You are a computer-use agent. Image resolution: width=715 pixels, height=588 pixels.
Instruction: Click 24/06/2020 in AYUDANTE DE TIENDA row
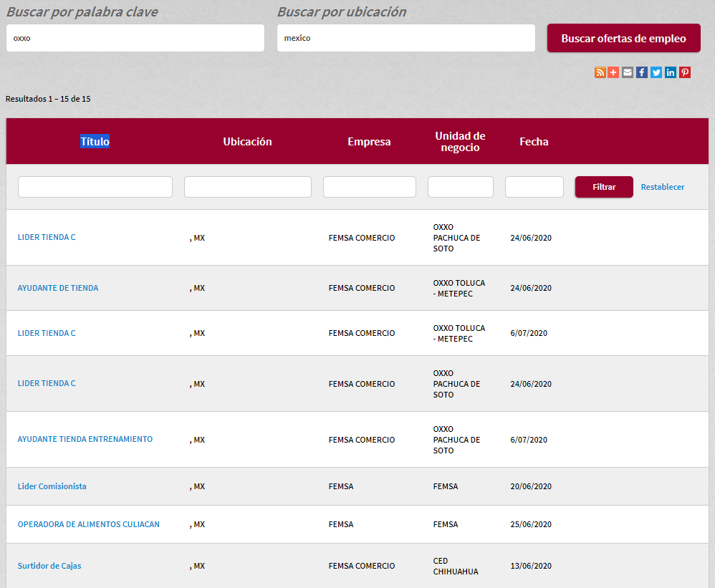tap(531, 288)
